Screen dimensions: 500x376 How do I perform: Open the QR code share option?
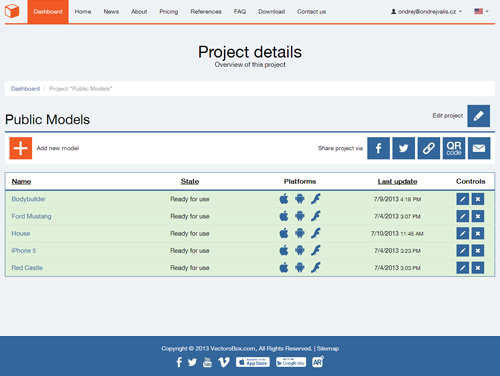click(x=454, y=148)
